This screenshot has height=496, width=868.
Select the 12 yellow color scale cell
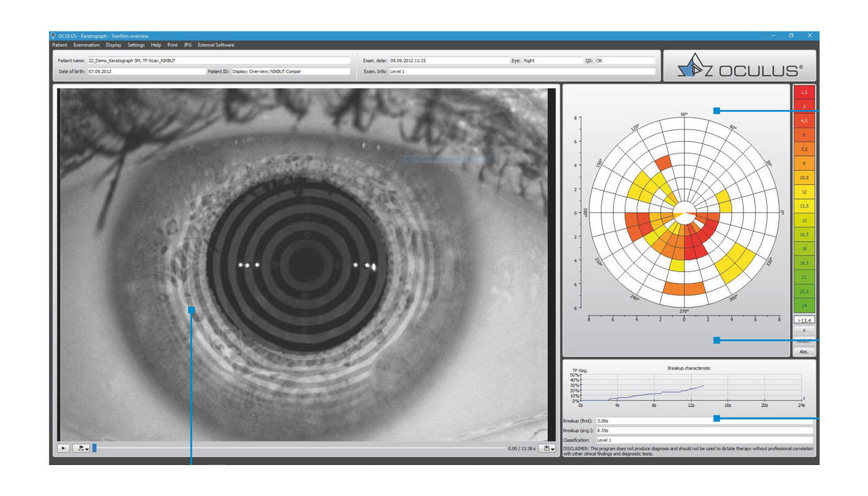[804, 192]
